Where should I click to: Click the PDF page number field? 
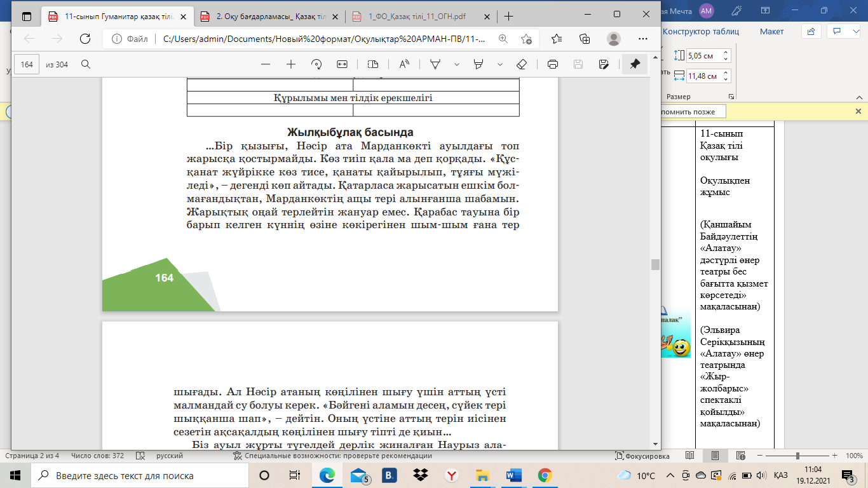(27, 64)
